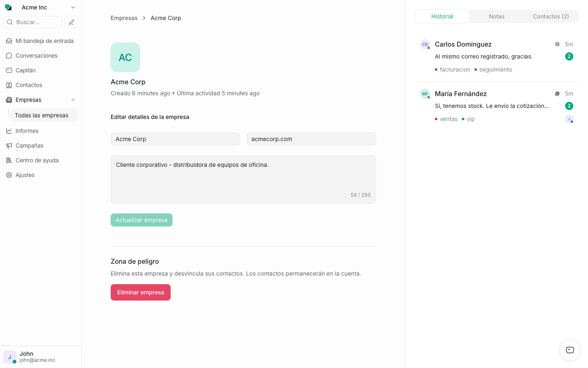
Task: Click the compose new conversation pencil icon
Action: tap(71, 22)
